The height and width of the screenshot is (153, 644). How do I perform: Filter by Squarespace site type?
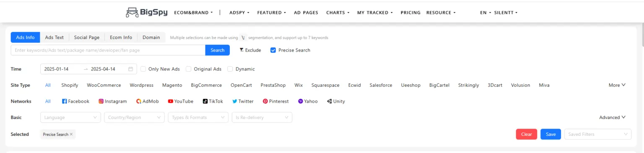[325, 85]
